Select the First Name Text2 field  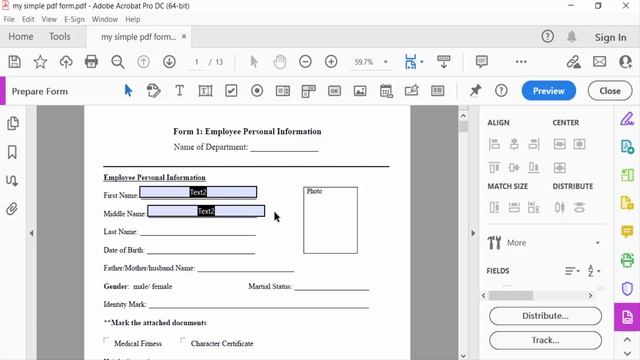[198, 192]
